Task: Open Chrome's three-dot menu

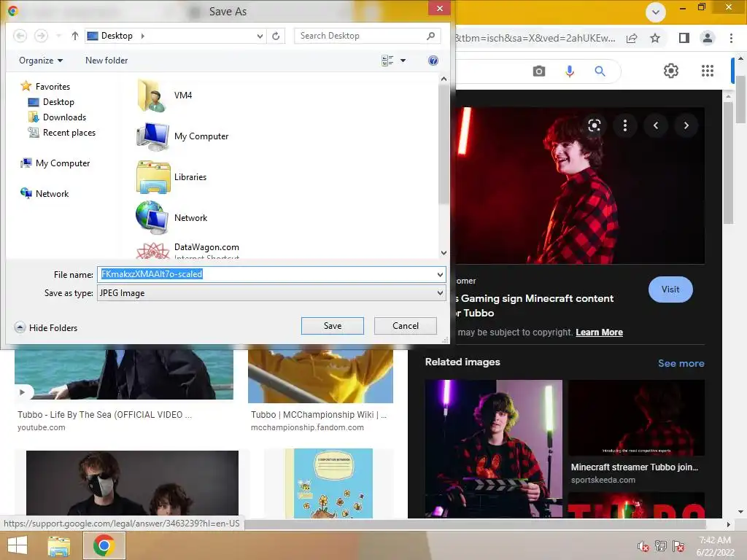Action: (x=731, y=38)
